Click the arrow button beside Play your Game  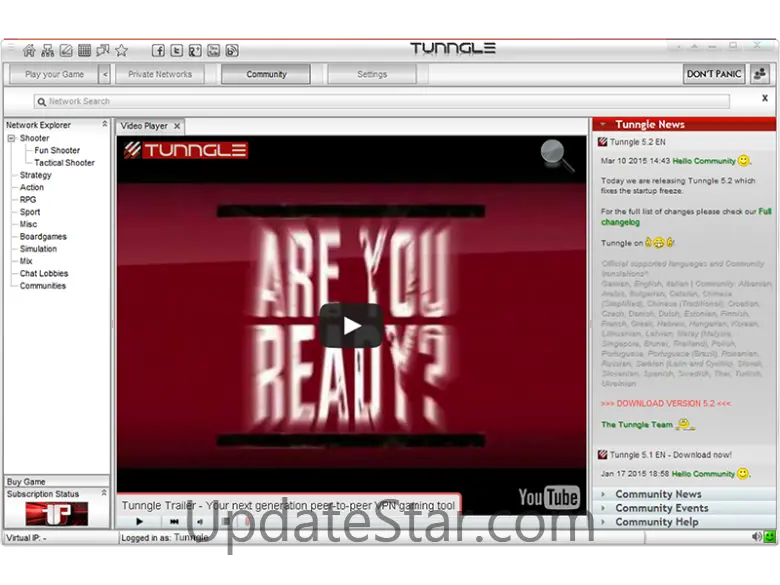point(104,75)
